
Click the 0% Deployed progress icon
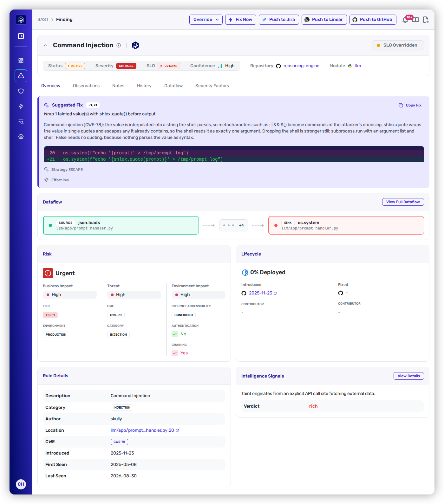(245, 272)
